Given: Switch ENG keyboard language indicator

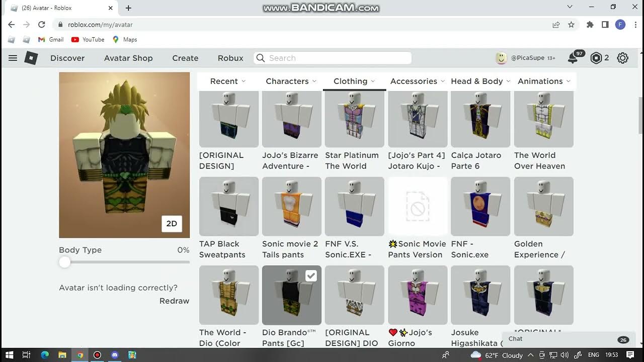Looking at the screenshot, I should pyautogui.click(x=594, y=355).
